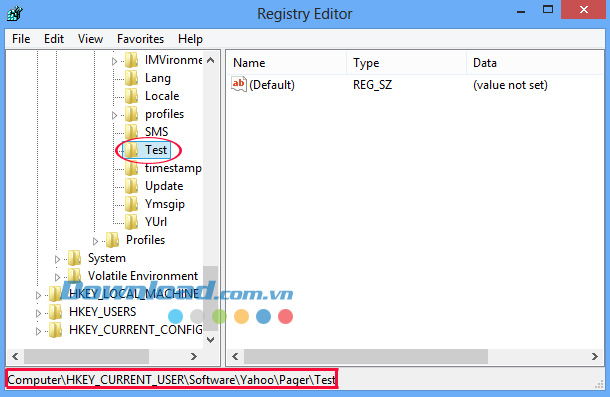Click the folder icon next to Lang
Image resolution: width=610 pixels, height=397 pixels.
pyautogui.click(x=131, y=78)
